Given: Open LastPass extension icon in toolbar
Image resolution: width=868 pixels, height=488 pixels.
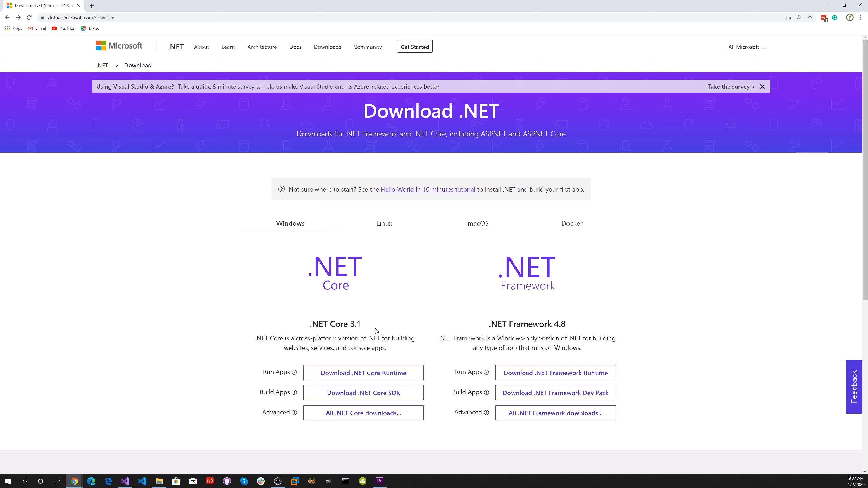Looking at the screenshot, I should 824,18.
